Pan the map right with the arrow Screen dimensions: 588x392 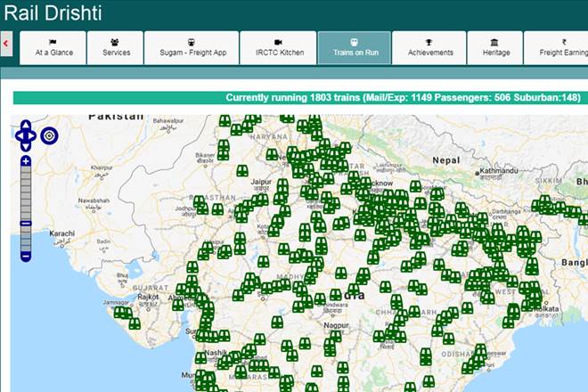coord(35,136)
